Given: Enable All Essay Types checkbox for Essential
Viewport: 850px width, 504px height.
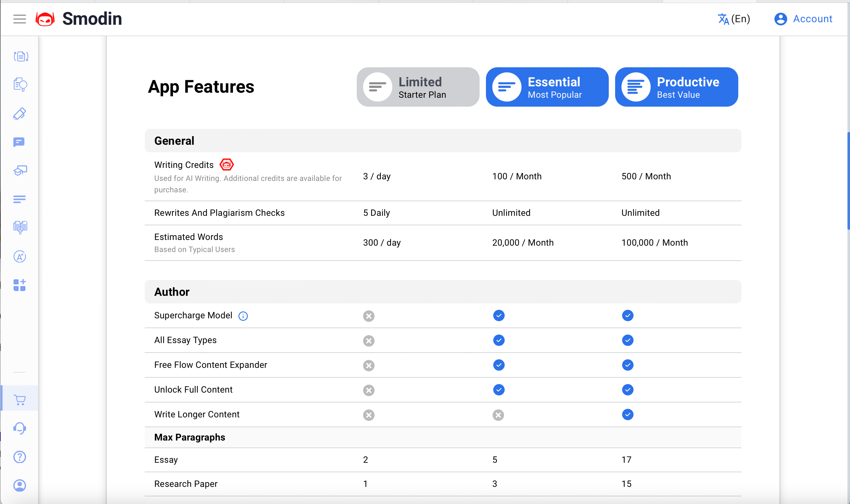Looking at the screenshot, I should tap(499, 340).
